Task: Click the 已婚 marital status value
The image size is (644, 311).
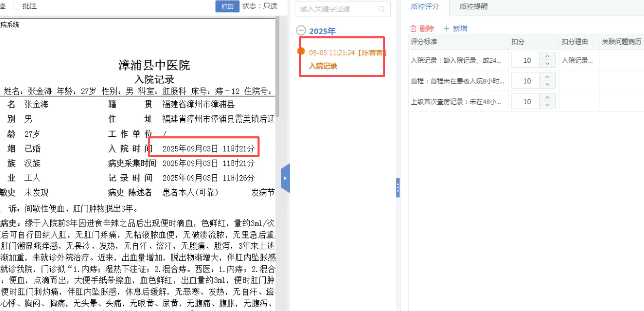Action: point(32,149)
